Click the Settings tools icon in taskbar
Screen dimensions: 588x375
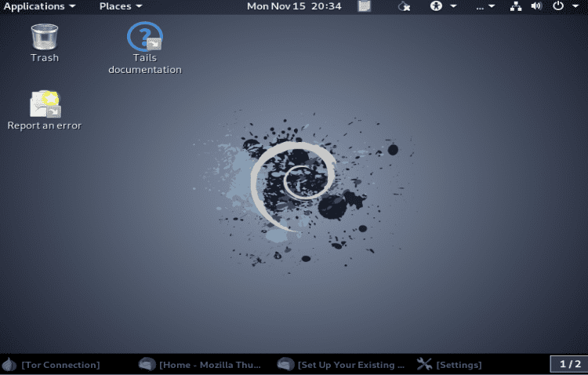click(x=424, y=364)
